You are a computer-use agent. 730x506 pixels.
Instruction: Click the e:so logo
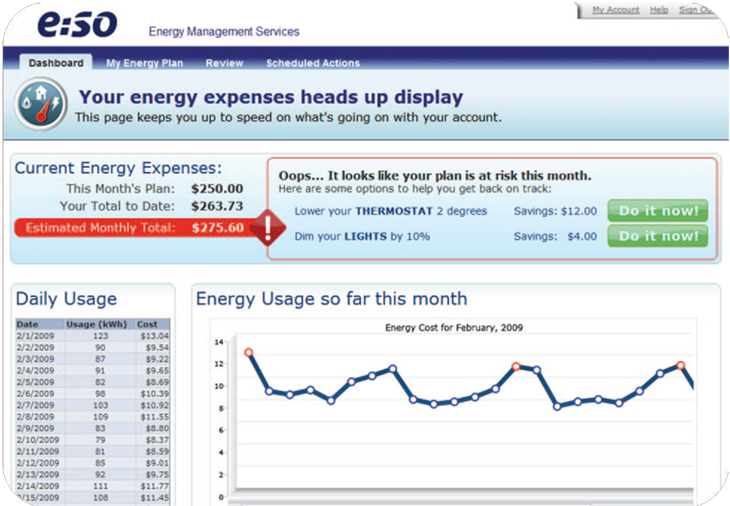coord(77,24)
